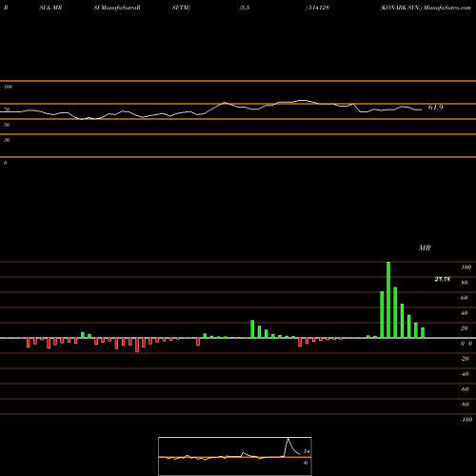Click the tallest green MR bar
Image resolution: width=476 pixels, height=476 pixels.
(x=388, y=300)
